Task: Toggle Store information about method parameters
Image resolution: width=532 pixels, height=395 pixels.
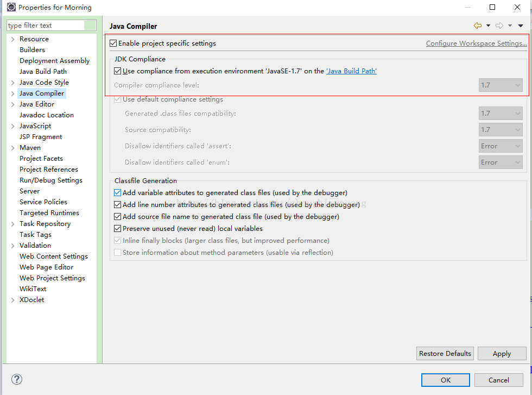Action: coord(117,252)
